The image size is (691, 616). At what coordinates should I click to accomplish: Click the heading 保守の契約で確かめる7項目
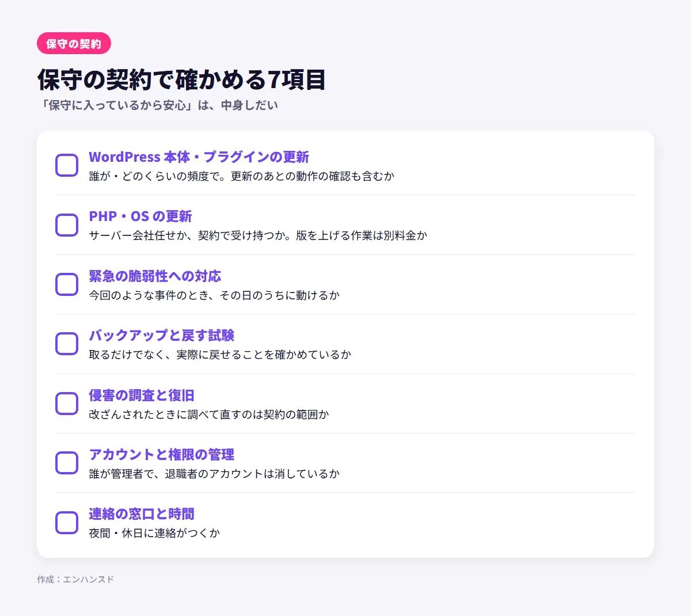181,79
